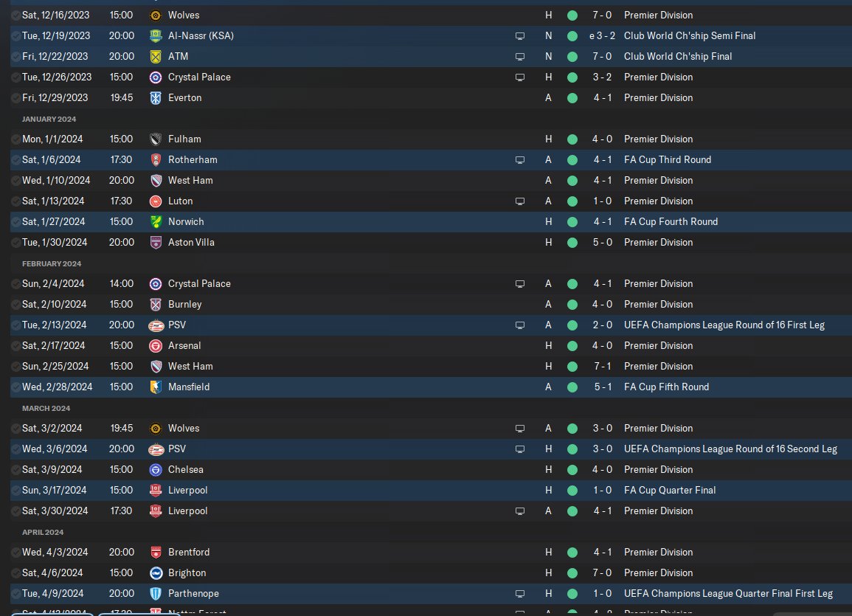The width and height of the screenshot is (852, 616).
Task: Click the FEBRUARY 2024 month header
Action: 52,263
